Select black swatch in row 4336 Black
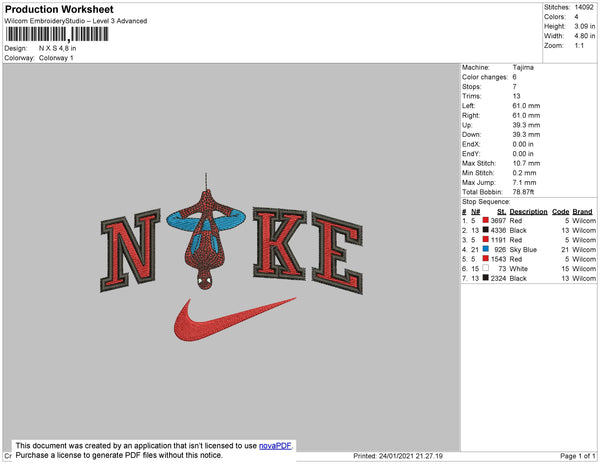 point(486,230)
